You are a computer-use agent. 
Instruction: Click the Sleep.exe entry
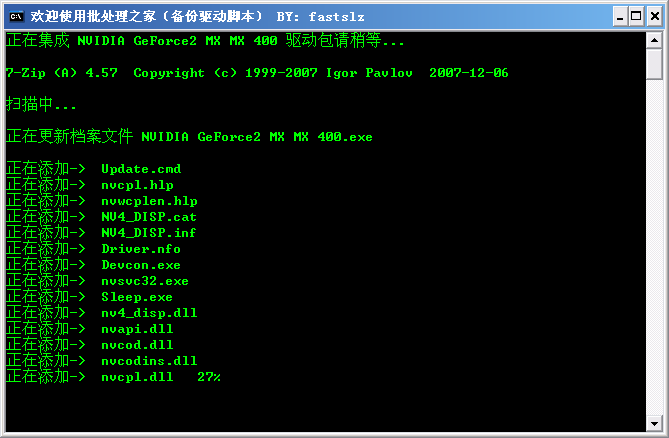(x=137, y=297)
